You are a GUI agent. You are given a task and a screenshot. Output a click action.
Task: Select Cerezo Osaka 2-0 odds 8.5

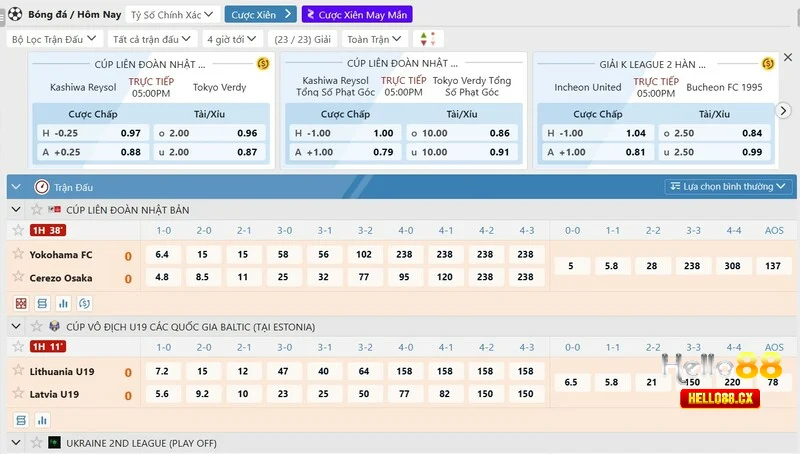tap(203, 277)
